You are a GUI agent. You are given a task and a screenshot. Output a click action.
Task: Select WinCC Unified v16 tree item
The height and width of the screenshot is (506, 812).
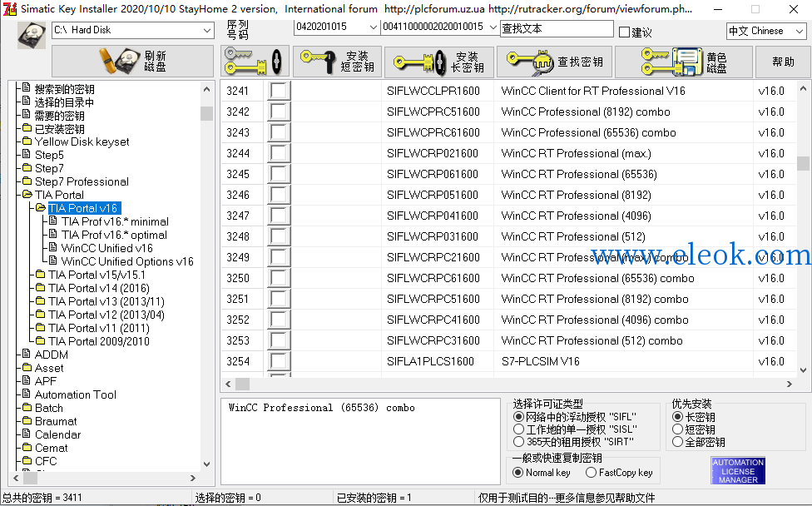[x=106, y=248]
